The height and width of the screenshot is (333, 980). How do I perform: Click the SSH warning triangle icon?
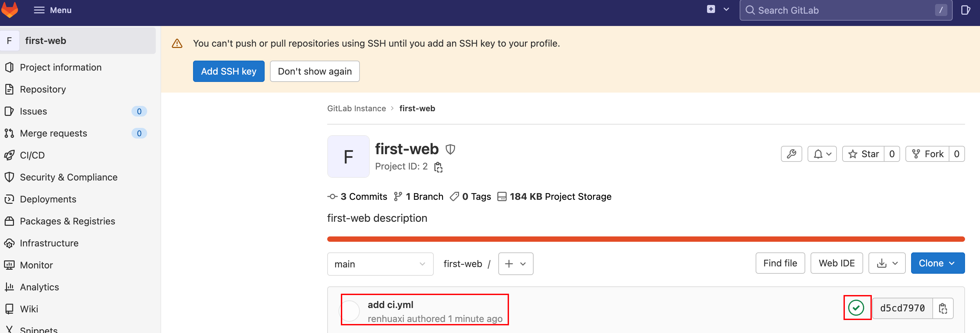177,43
